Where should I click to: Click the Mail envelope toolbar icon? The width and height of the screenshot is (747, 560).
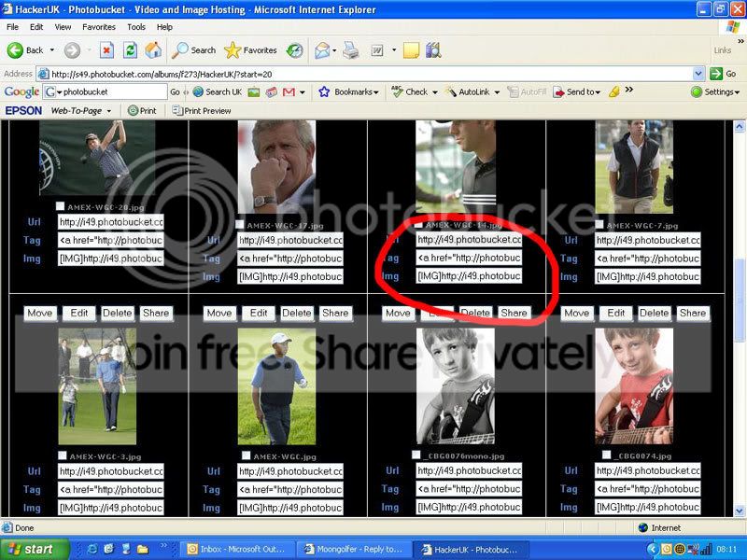(322, 50)
